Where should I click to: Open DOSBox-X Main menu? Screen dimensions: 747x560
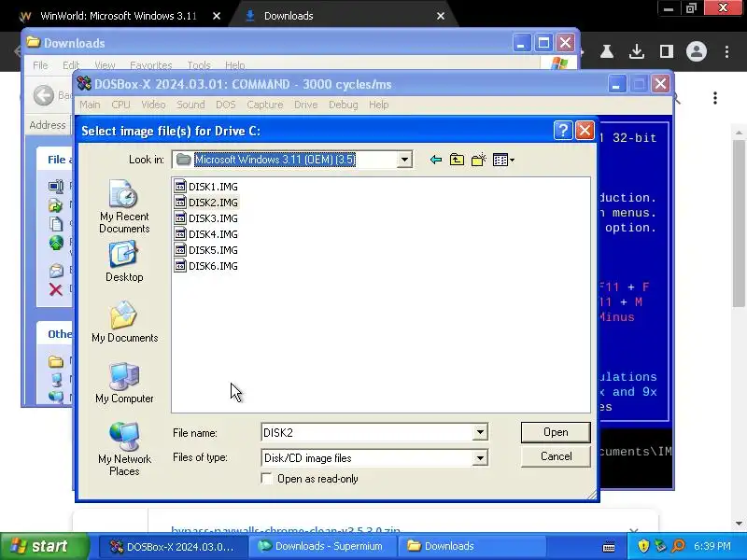point(90,105)
